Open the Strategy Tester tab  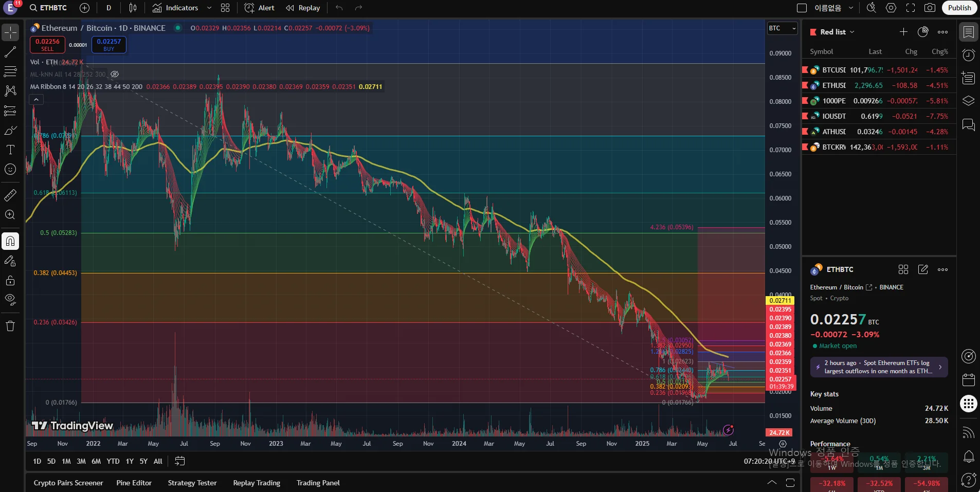(x=192, y=483)
